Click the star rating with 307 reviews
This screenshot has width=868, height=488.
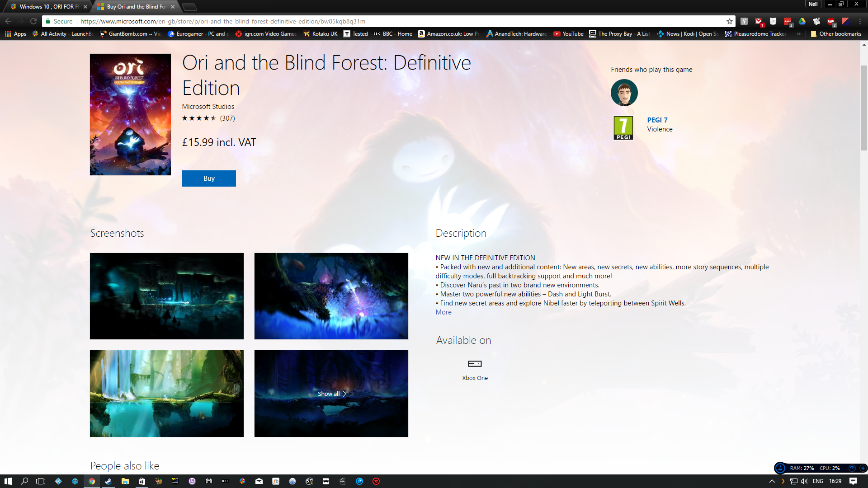[208, 118]
